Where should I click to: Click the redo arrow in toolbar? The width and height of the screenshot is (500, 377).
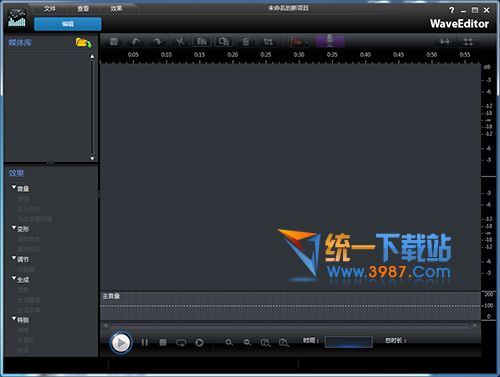coord(157,42)
